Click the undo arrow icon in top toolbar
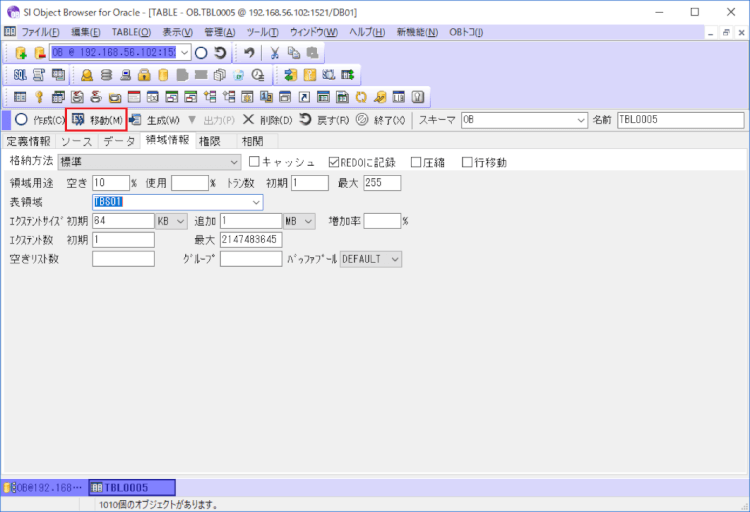The image size is (750, 512). [249, 52]
